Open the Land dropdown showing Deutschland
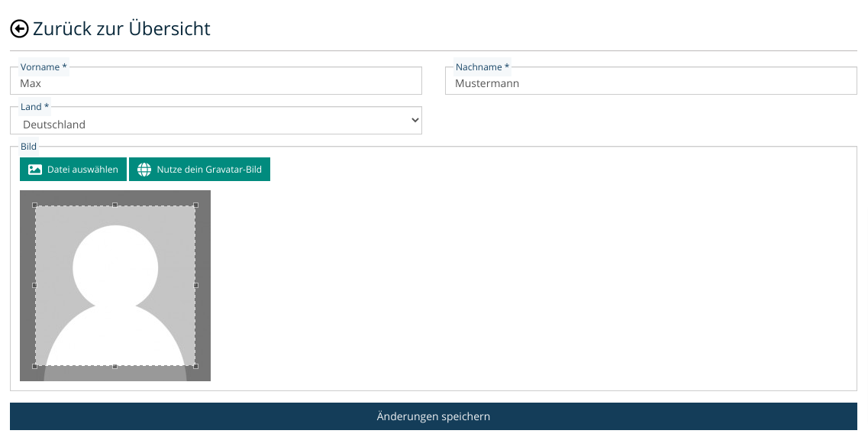 click(x=216, y=121)
